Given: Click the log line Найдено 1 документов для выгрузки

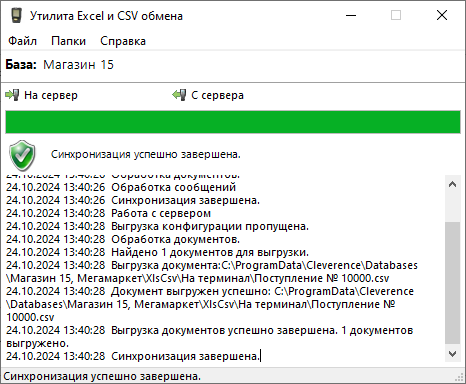Looking at the screenshot, I should (x=210, y=252).
